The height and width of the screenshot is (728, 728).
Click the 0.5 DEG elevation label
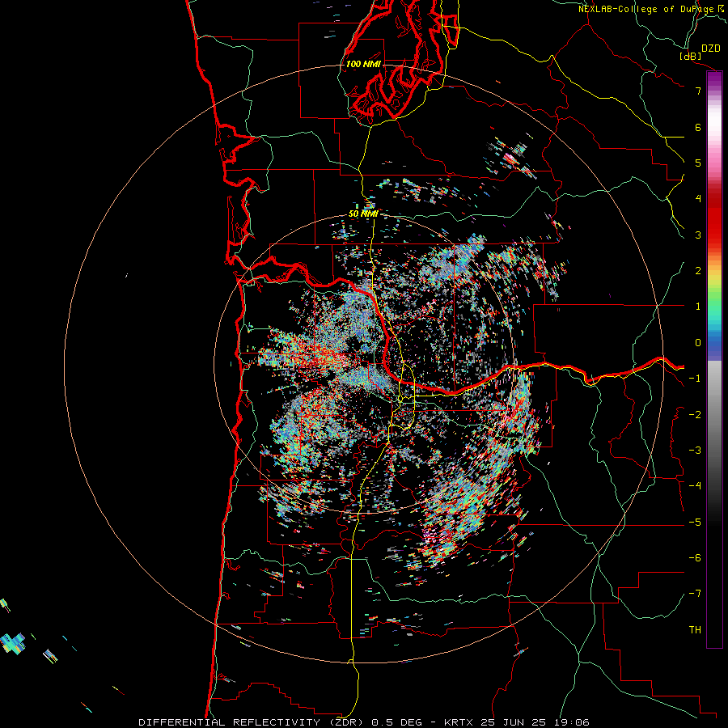[x=396, y=722]
